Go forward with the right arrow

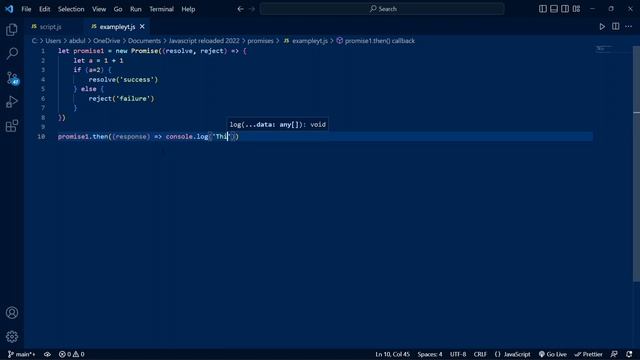(x=252, y=9)
